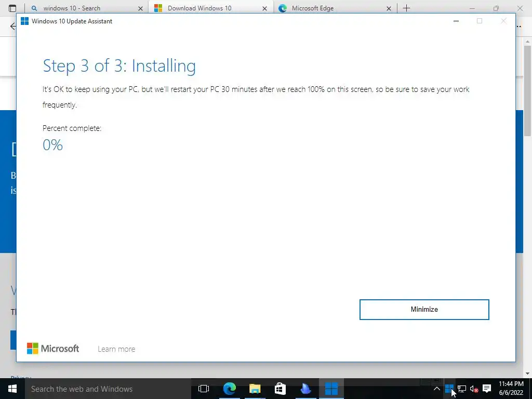The height and width of the screenshot is (399, 532).
Task: Click the Minimize button in Update Assistant
Action: 424,310
